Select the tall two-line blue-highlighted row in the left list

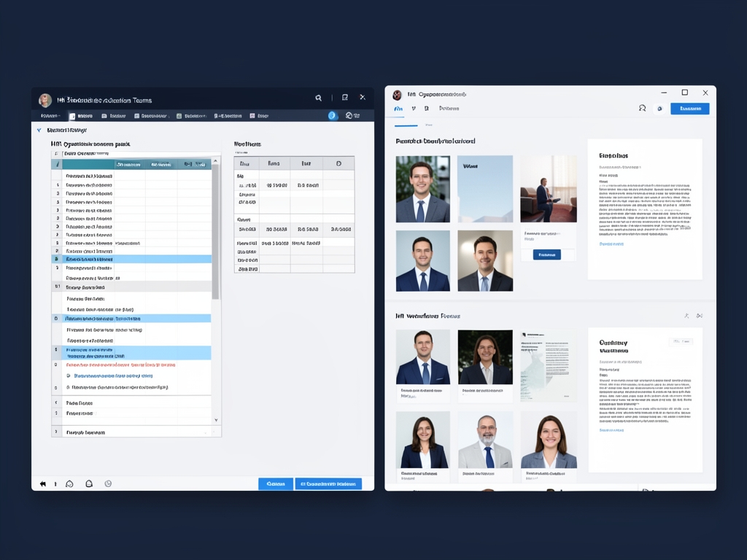click(x=131, y=353)
